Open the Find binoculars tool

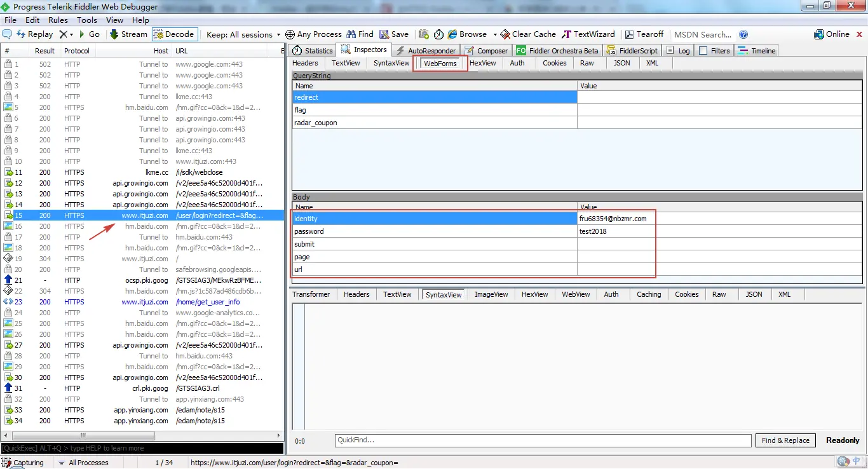click(350, 34)
